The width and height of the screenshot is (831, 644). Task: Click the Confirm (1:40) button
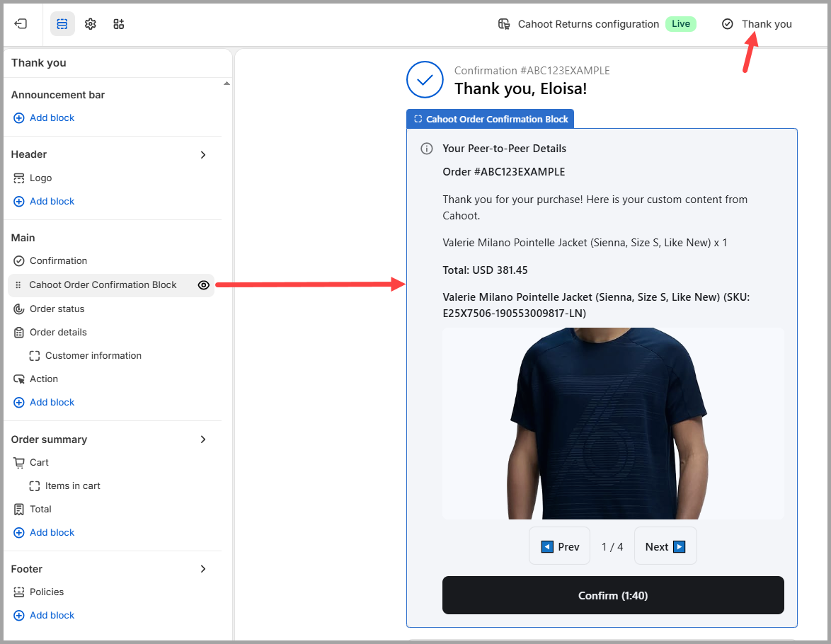click(613, 595)
